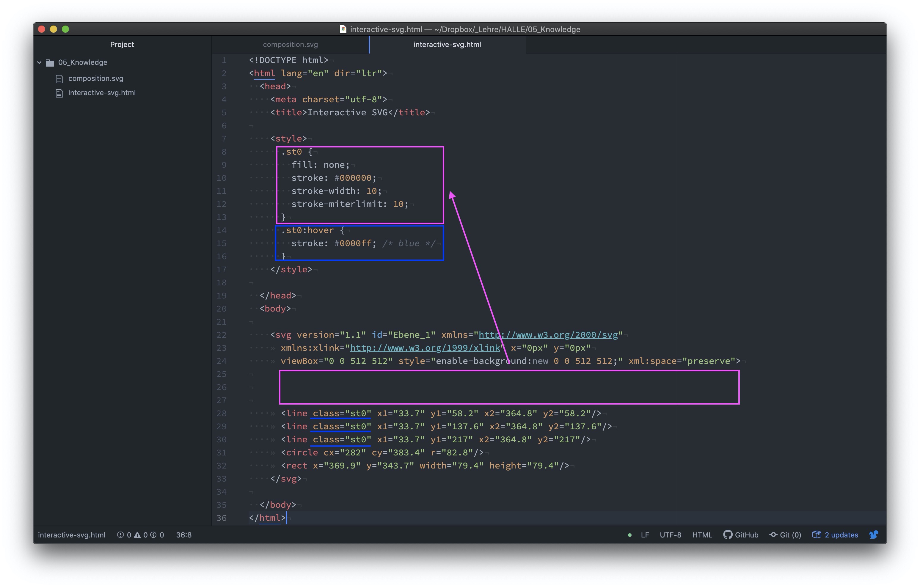
Task: Click the 36:8 cursor position indicator
Action: pyautogui.click(x=184, y=535)
